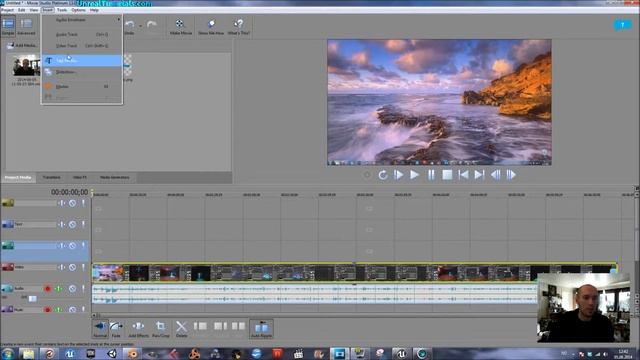640x360 pixels.
Task: Jump to the project end
Action: click(x=479, y=175)
